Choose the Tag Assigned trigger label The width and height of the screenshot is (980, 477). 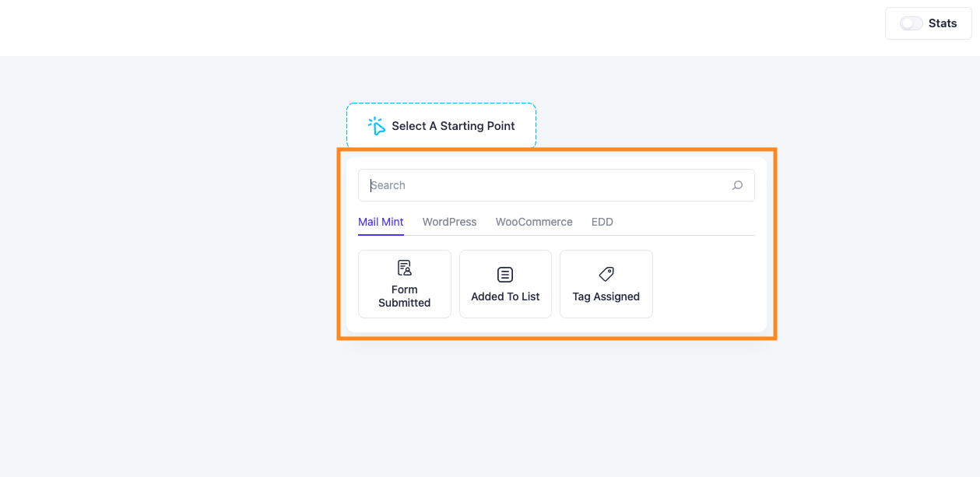(606, 296)
